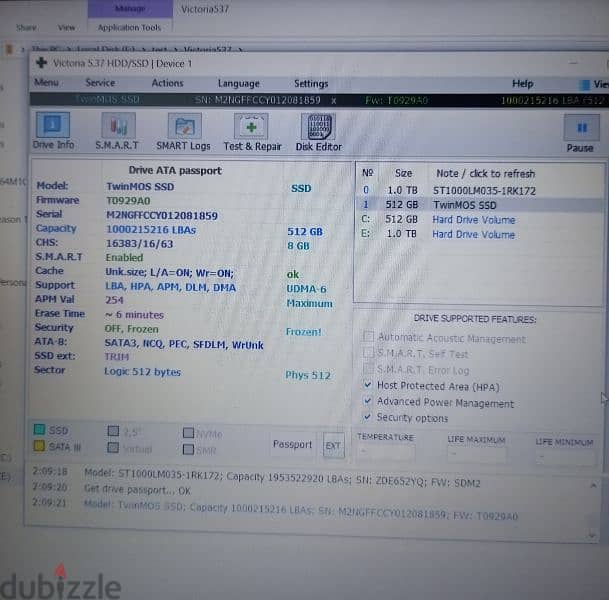Click the Virtual indicator box

[x=113, y=447]
